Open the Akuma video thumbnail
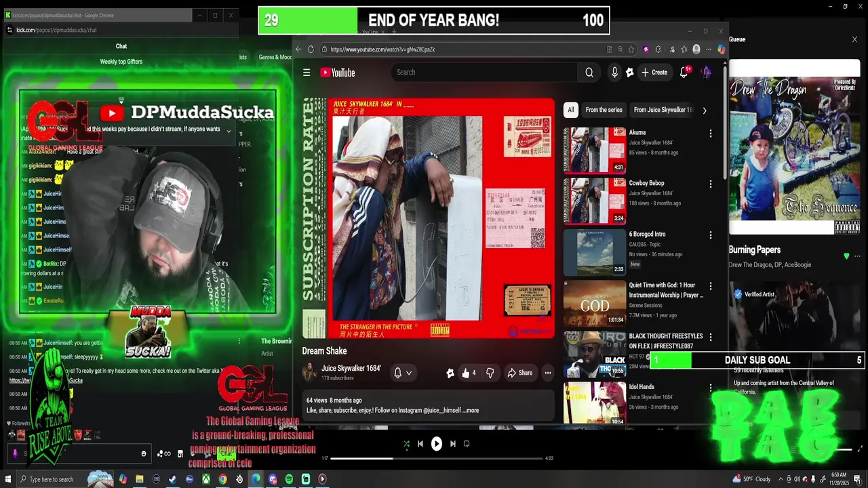Screen dimensions: 868x488 pos(595,150)
